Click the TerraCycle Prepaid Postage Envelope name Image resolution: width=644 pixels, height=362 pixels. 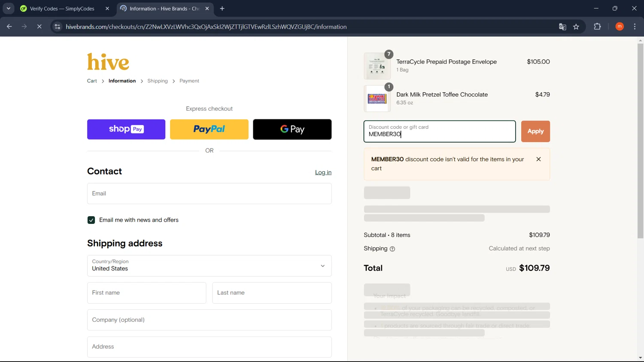[x=447, y=62]
